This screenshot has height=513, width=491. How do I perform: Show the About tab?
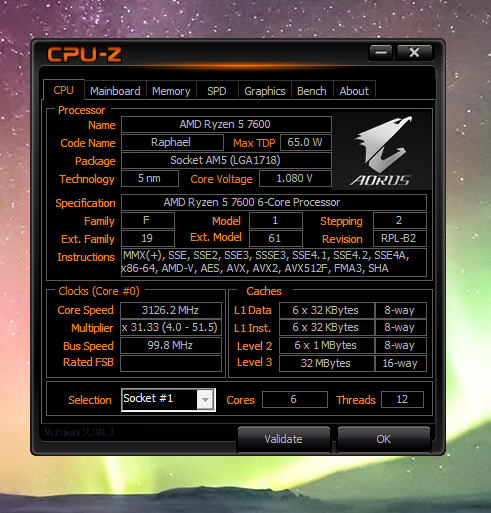click(x=354, y=91)
